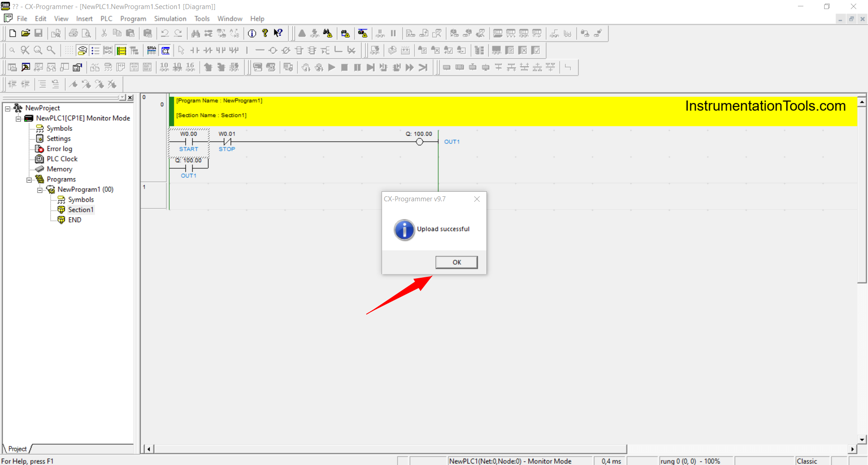The width and height of the screenshot is (868, 465).
Task: Click the Zoom to Fit magnifier icon
Action: pyautogui.click(x=25, y=50)
